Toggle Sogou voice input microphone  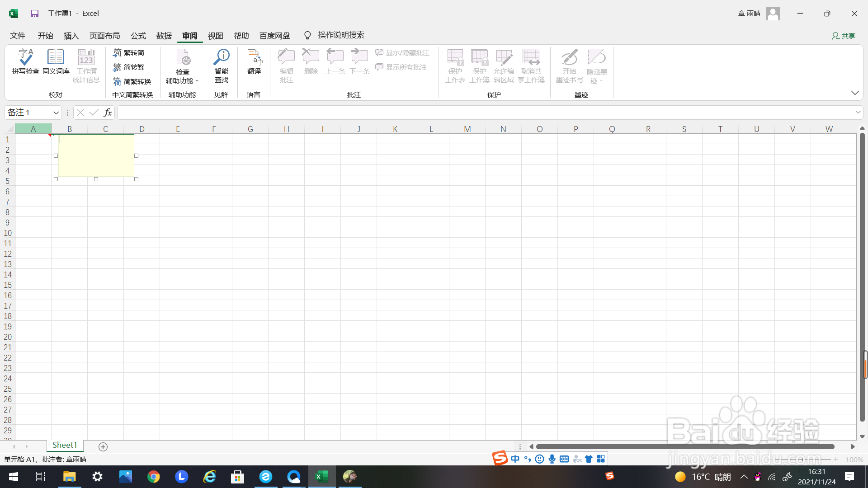(552, 459)
